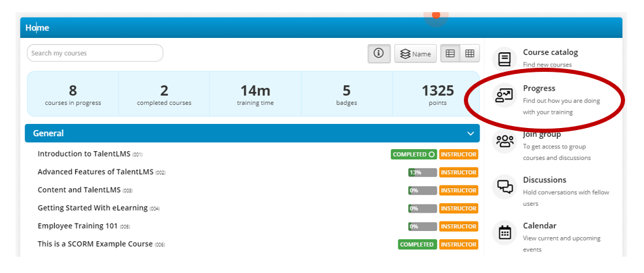Switch to list view layout
The image size is (644, 273).
click(x=450, y=54)
